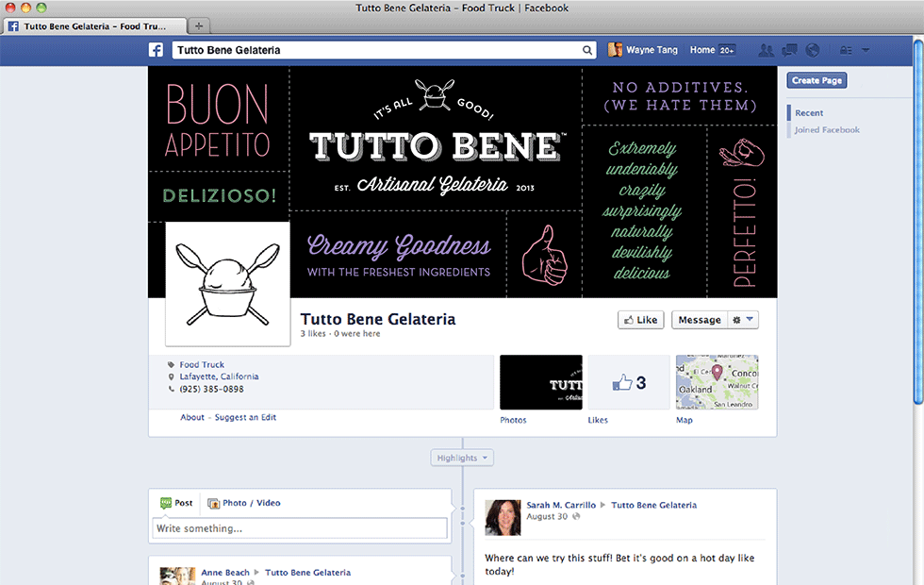Like the Tutto Bene Gelateria page
The width and height of the screenshot is (924, 585).
pos(640,320)
